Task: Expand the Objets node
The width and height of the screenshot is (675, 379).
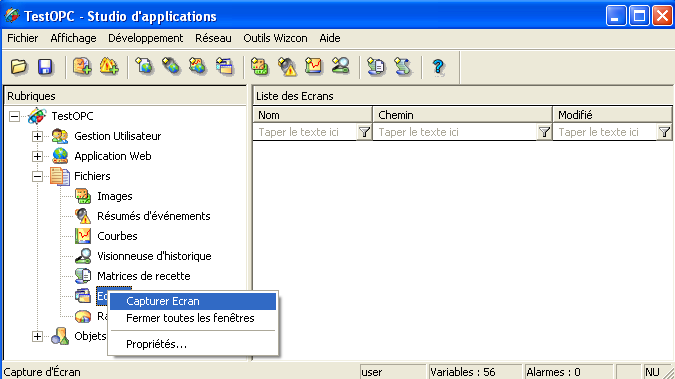Action: [x=37, y=336]
